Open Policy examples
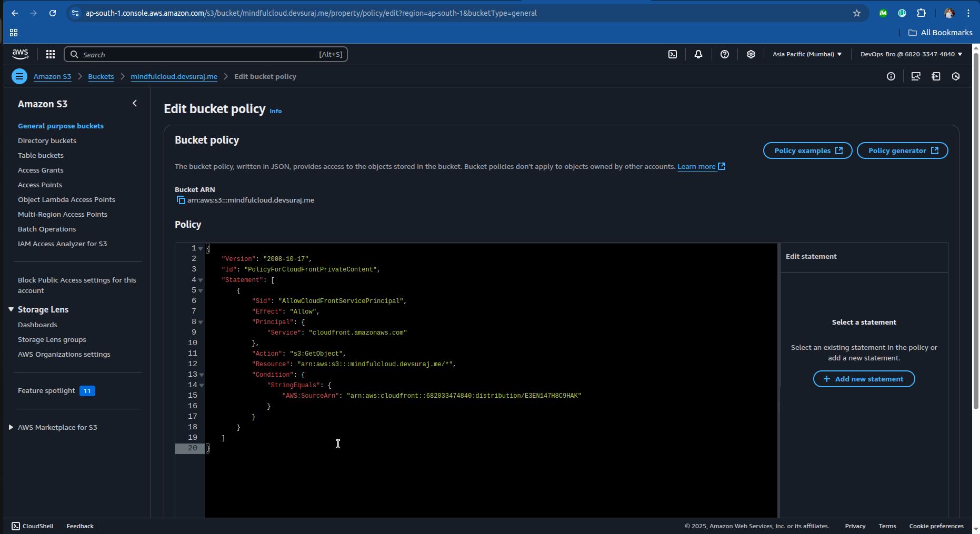This screenshot has height=534, width=980. (808, 150)
